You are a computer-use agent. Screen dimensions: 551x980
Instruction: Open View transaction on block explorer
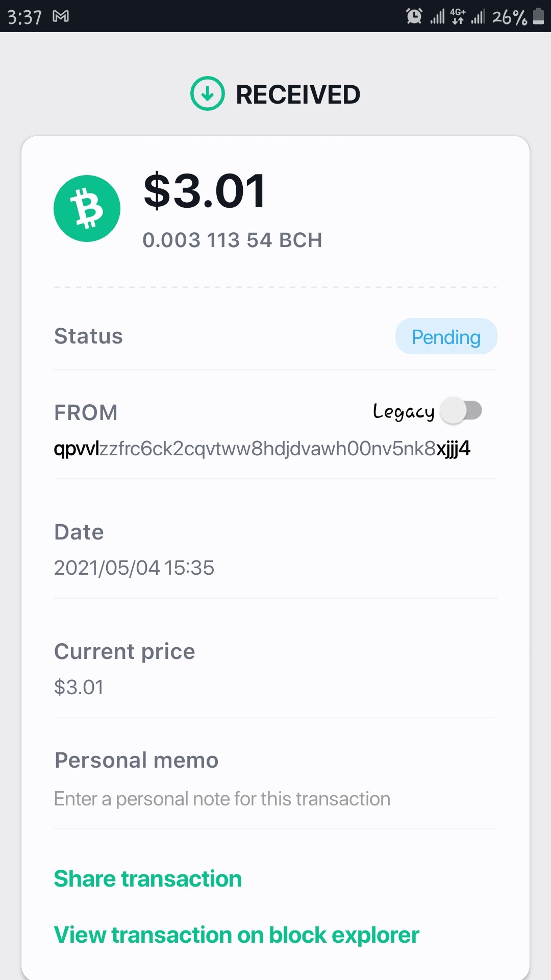(x=237, y=935)
